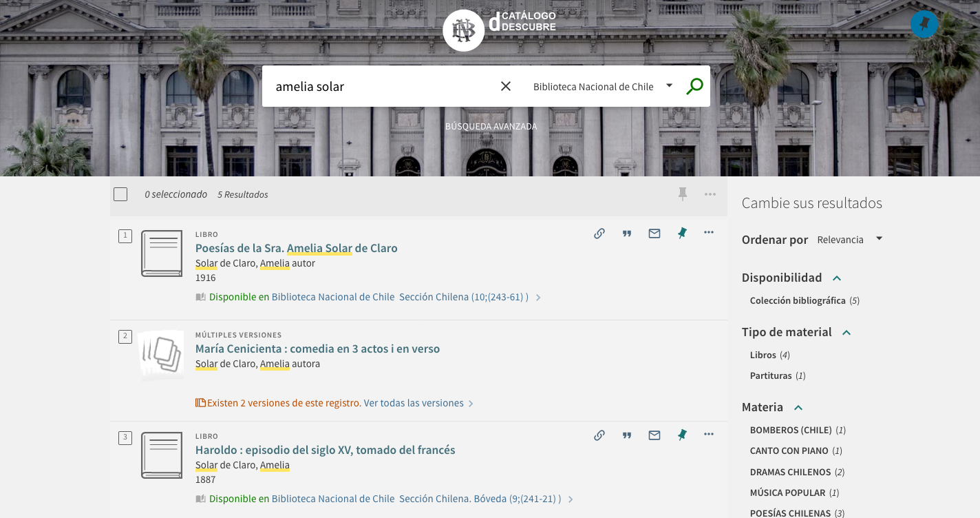Screen dimensions: 980x518
Task: Open more actions for Poesías de la Sra. result
Action: point(709,233)
